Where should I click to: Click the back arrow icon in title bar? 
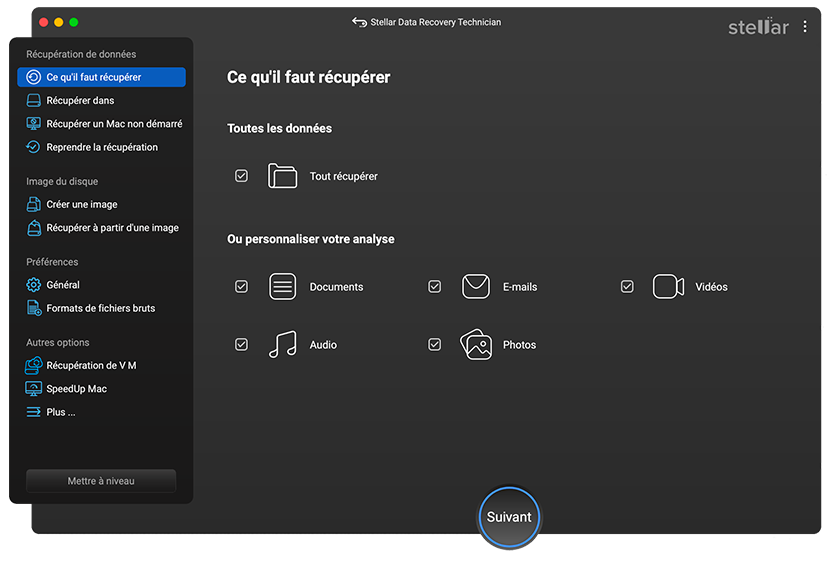coord(359,22)
